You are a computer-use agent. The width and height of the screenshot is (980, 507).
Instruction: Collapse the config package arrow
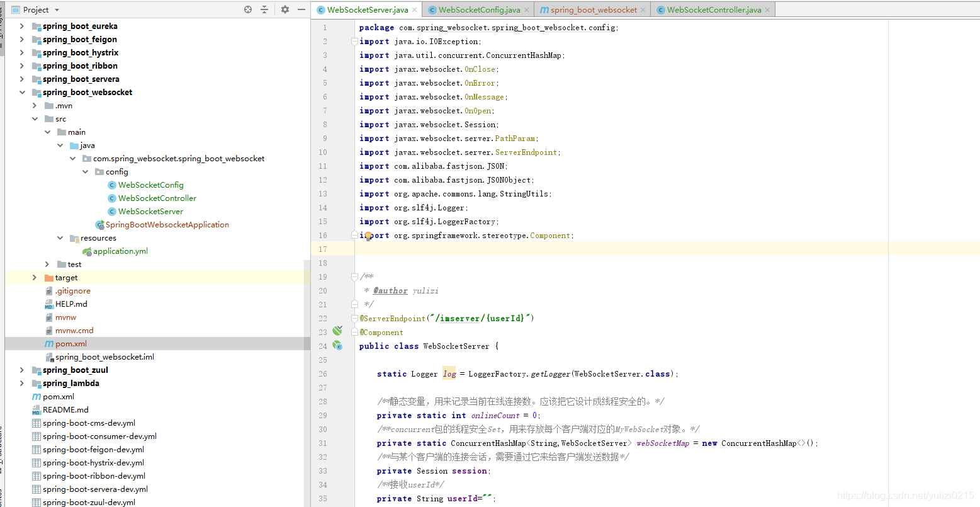coord(85,171)
